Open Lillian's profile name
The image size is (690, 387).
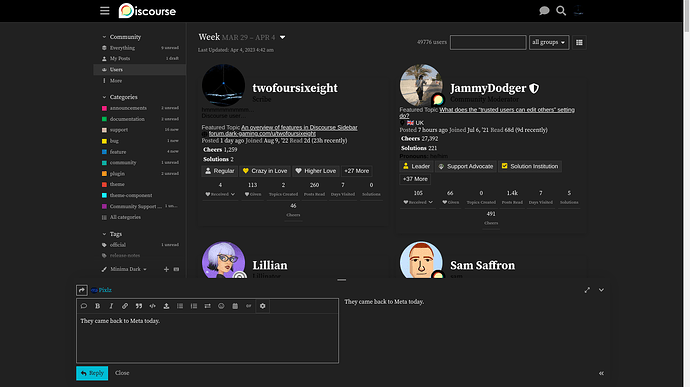coord(270,265)
